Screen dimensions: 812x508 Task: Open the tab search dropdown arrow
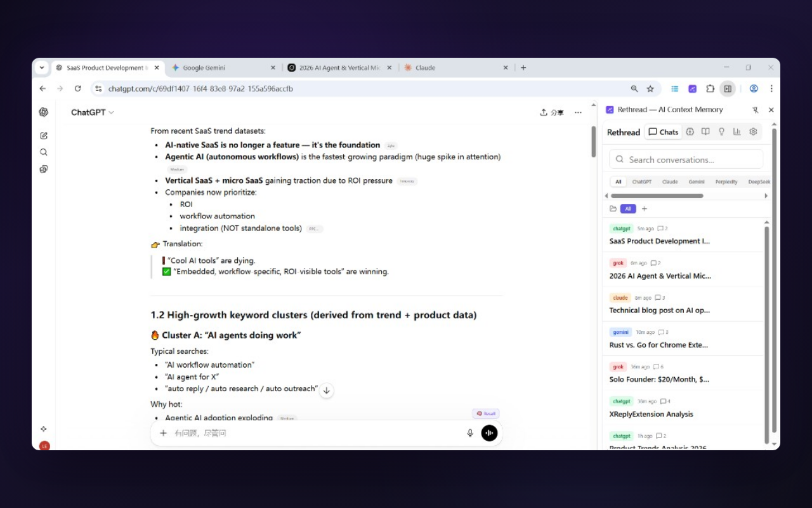pyautogui.click(x=42, y=67)
